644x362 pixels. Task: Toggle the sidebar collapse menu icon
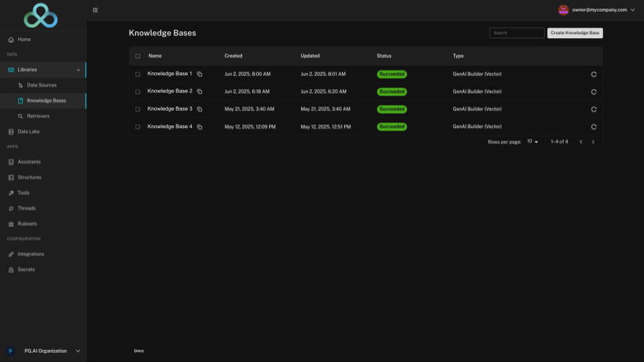(95, 10)
